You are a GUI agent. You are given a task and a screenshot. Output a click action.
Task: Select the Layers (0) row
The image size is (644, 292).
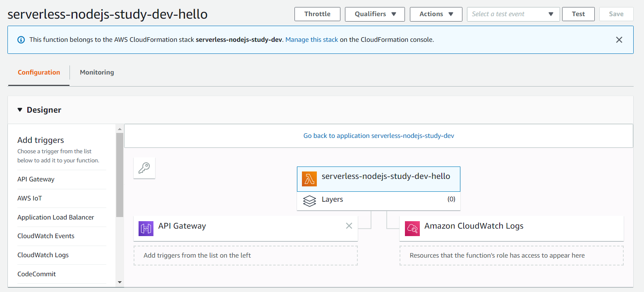tap(378, 201)
